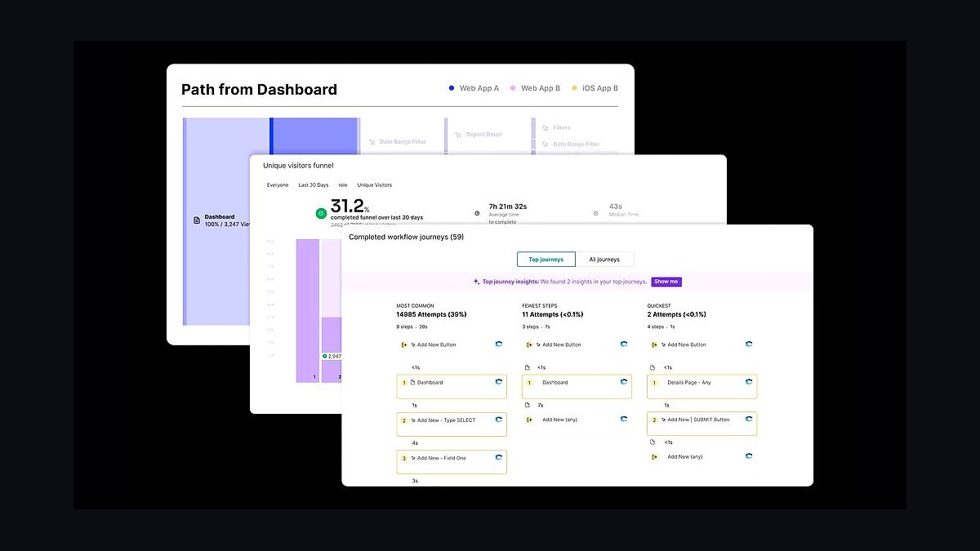Click page icon in Most Common Dashboard step
This screenshot has width=980, height=551.
(413, 382)
